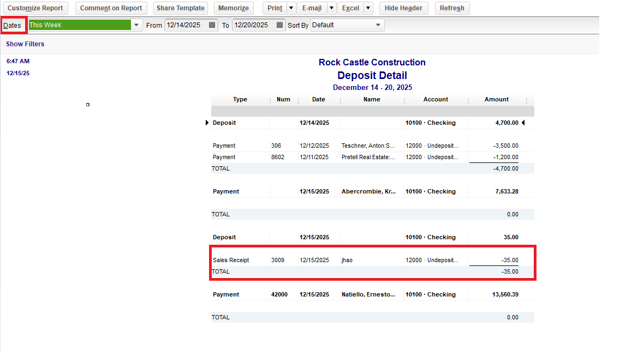
Task: Click payment number 42000
Action: pyautogui.click(x=279, y=294)
